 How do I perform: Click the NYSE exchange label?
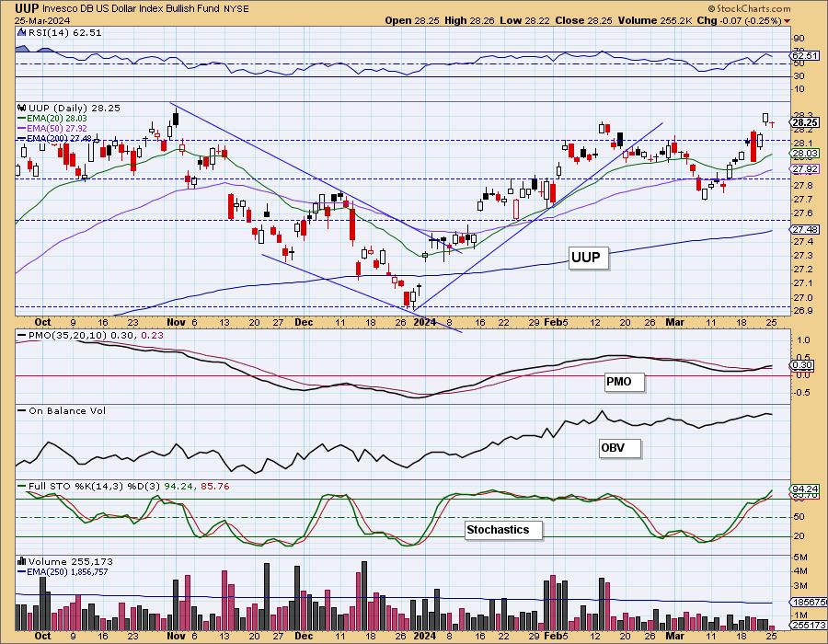tap(236, 9)
